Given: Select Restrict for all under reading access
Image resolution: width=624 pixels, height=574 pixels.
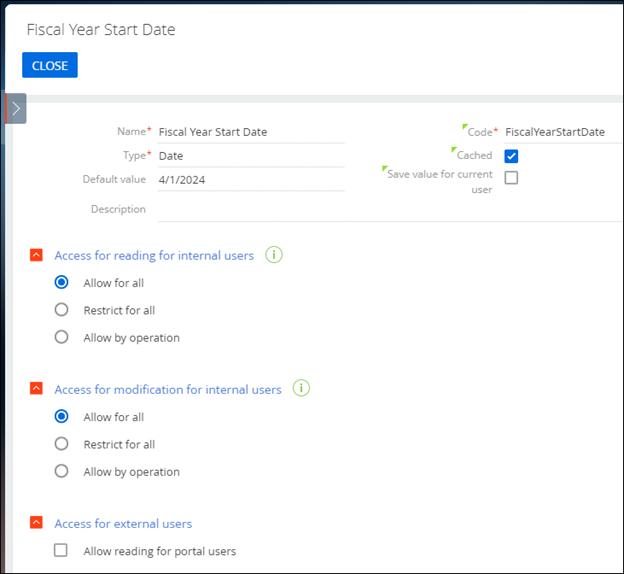Looking at the screenshot, I should point(62,310).
